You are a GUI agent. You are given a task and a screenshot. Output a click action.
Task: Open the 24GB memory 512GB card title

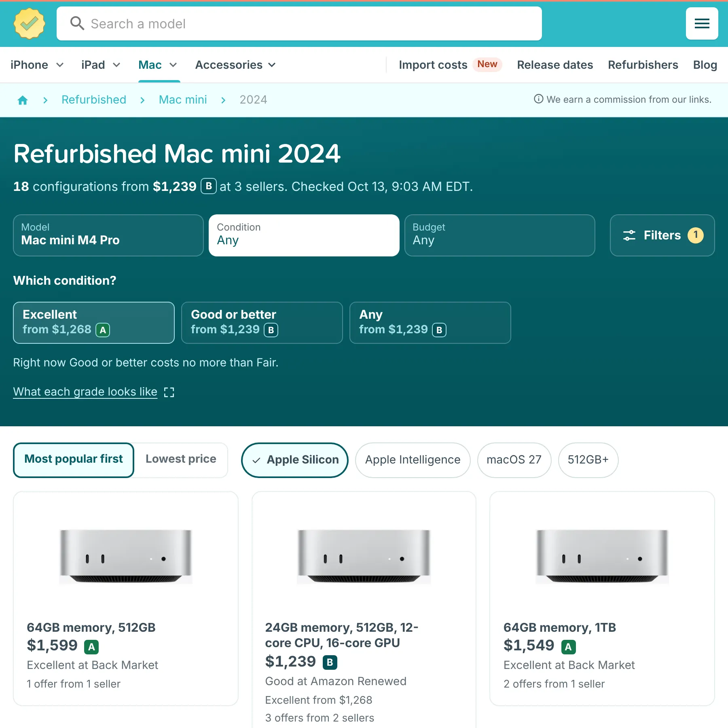[x=342, y=635]
